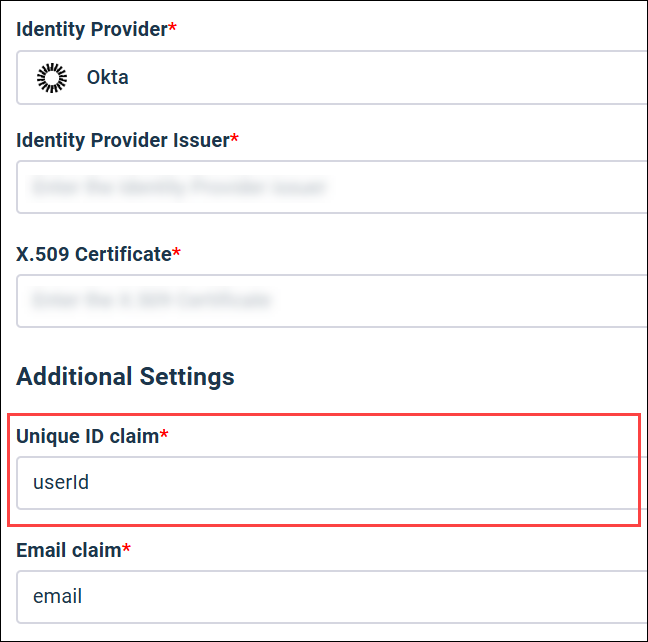Click the Identity Provider Issuer input field
The width and height of the screenshot is (648, 642).
330,187
